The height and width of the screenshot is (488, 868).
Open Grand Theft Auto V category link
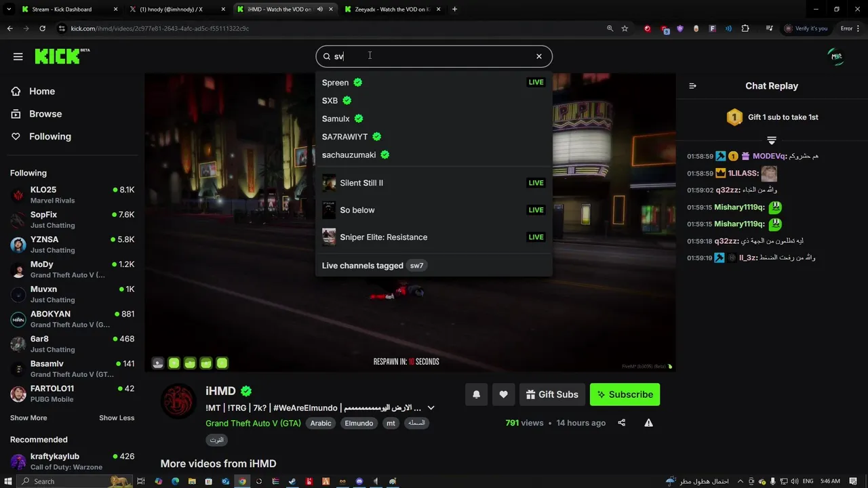(253, 423)
